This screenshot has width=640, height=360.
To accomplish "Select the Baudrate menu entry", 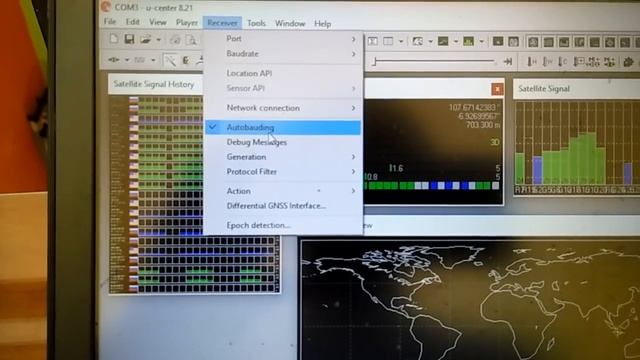I will pyautogui.click(x=282, y=54).
